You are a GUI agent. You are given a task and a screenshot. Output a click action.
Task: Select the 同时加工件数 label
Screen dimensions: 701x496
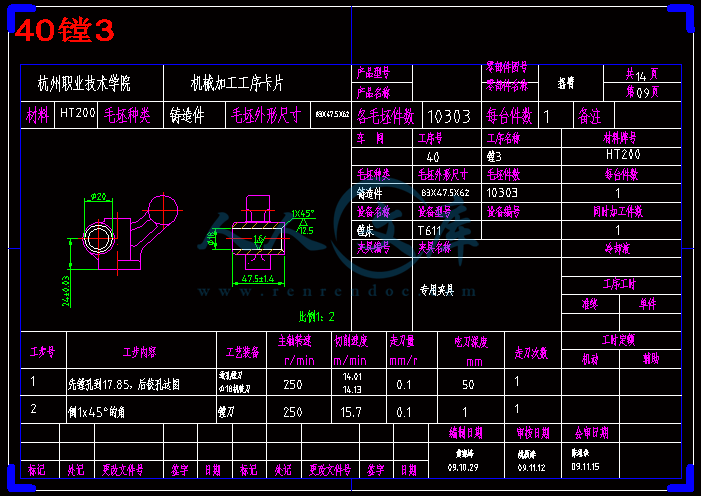click(618, 212)
